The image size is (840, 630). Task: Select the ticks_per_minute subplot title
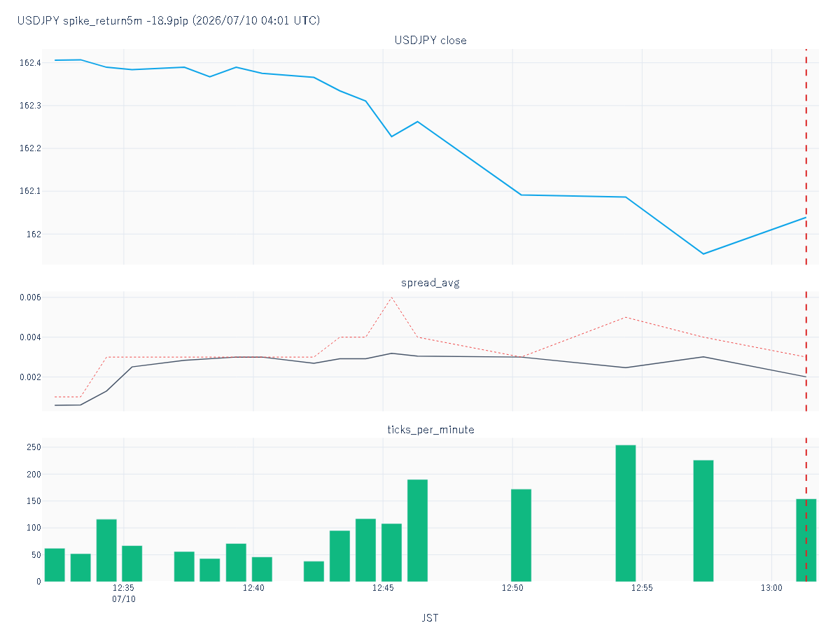click(430, 430)
